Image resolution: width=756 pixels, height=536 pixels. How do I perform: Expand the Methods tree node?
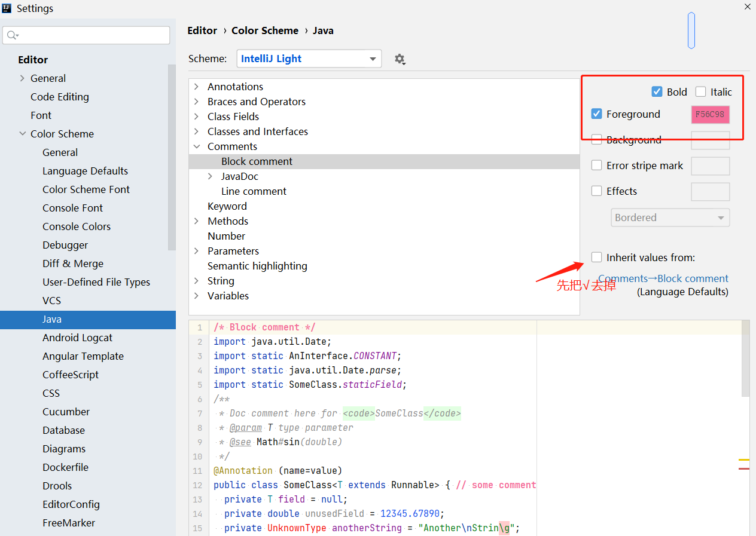tap(196, 221)
